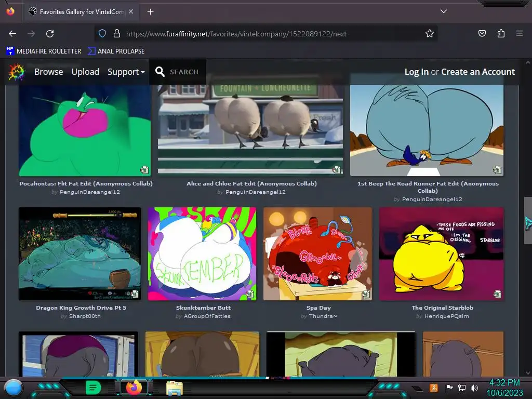Click the magnifier search icon

point(160,72)
